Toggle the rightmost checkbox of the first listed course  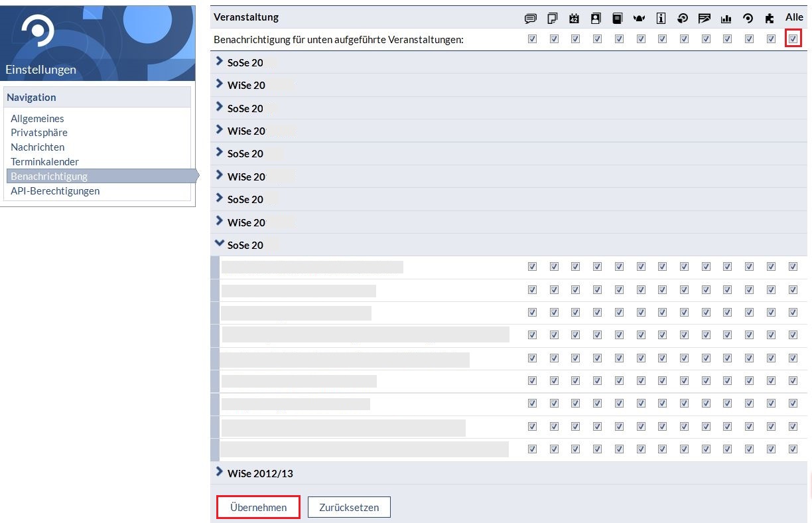tap(793, 267)
